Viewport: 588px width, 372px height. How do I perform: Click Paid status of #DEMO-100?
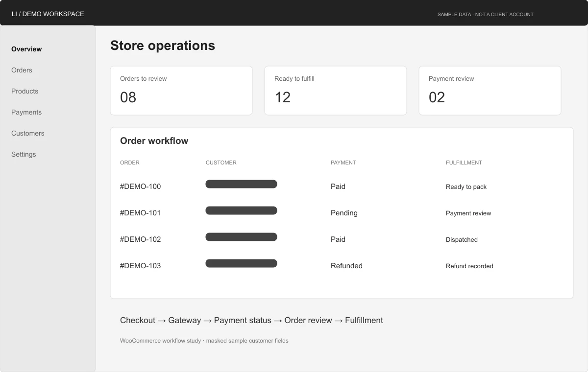[338, 186]
